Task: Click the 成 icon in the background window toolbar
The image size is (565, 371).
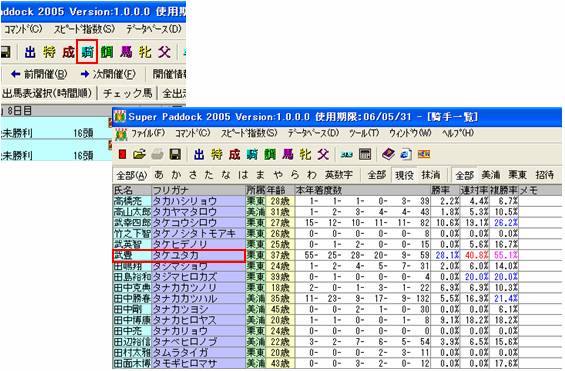Action: click(68, 52)
